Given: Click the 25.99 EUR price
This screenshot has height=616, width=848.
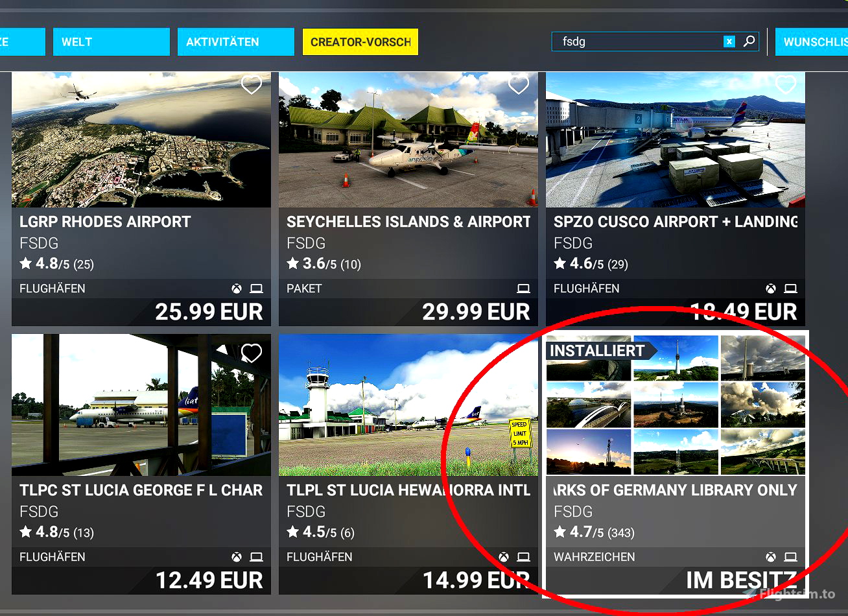Looking at the screenshot, I should [209, 312].
